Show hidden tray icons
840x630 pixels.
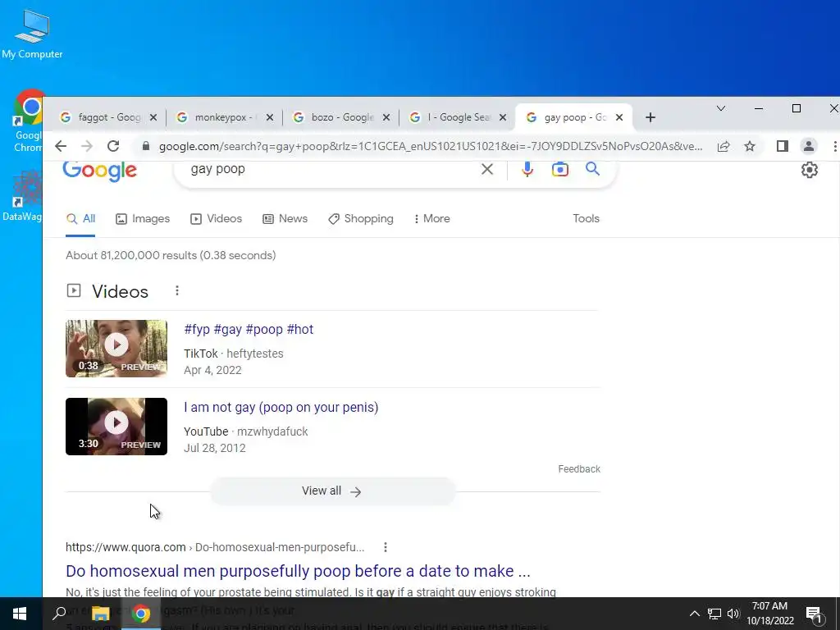coord(694,614)
